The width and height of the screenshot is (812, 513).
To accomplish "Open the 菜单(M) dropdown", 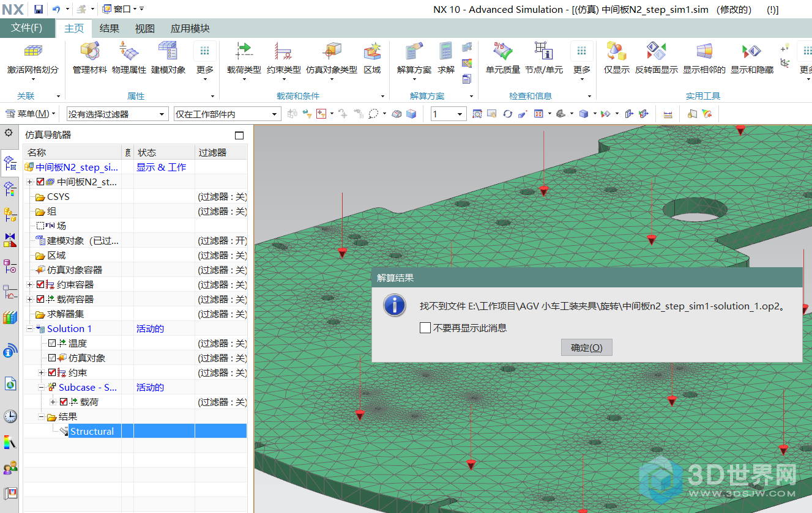I will click(x=30, y=114).
